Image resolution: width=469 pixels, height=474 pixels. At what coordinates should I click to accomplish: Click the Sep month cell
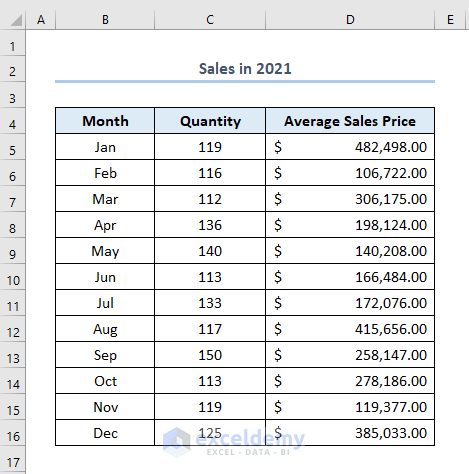[x=105, y=355]
